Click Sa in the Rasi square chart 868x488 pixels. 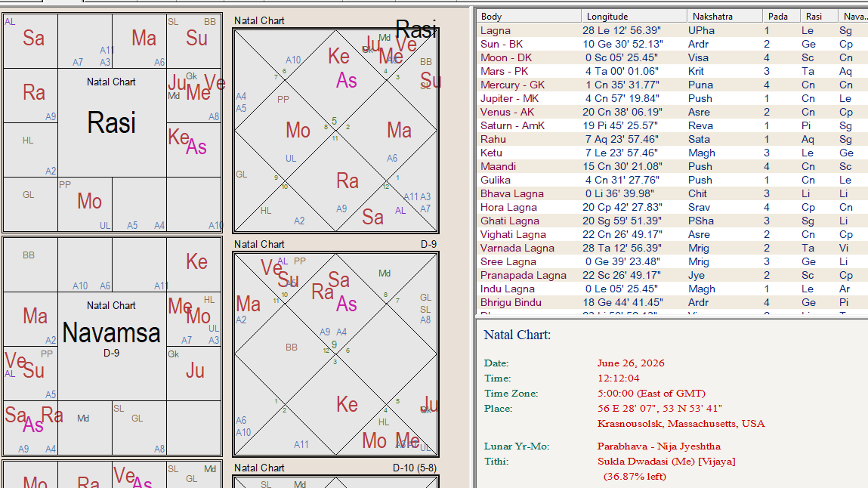(33, 39)
